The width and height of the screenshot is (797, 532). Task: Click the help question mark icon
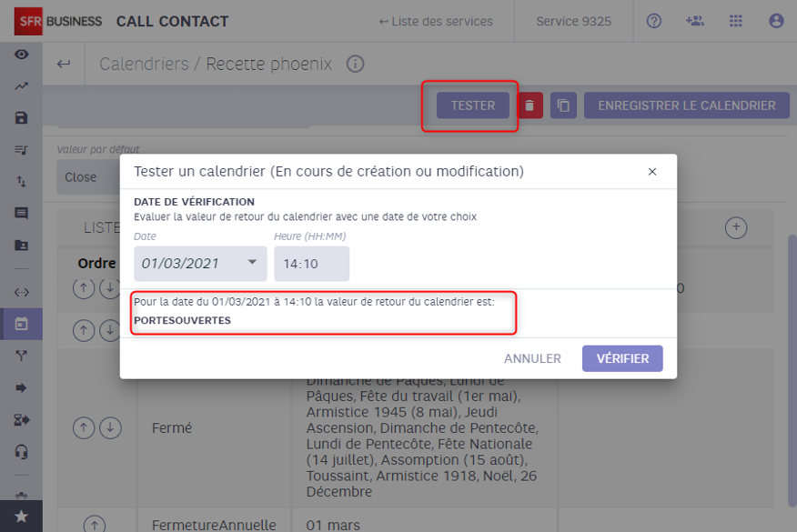pos(653,21)
